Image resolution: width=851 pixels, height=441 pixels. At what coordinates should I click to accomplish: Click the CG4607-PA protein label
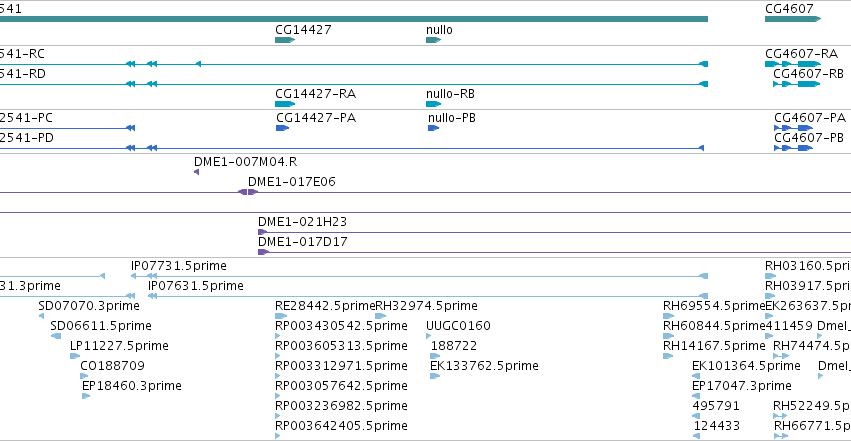tap(810, 118)
